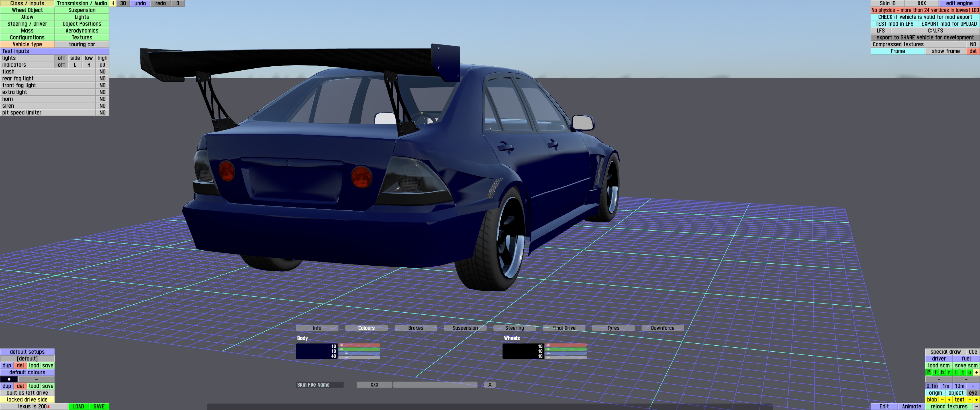Click 'EXPORT mod for UPLOAD'
Viewport: 980px width, 410px height.
click(949, 24)
